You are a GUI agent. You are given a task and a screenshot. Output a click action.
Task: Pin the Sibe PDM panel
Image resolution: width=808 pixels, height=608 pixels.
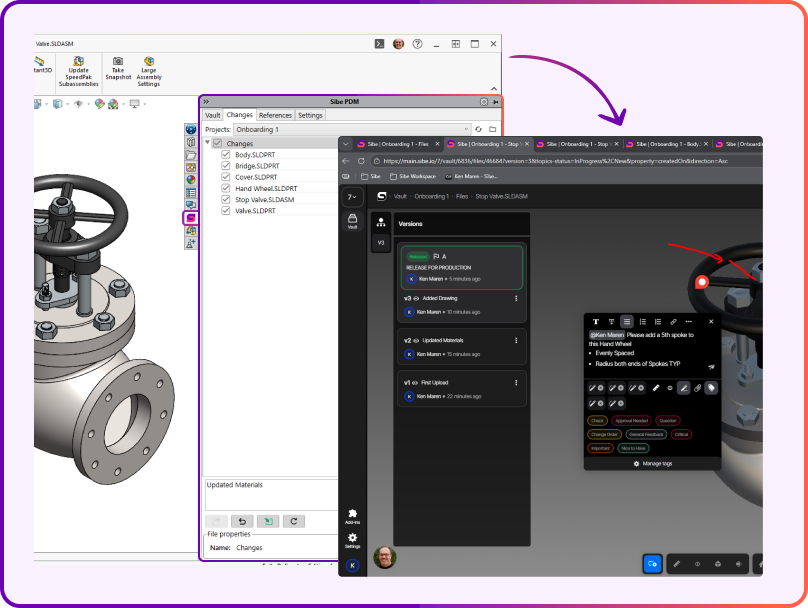pos(496,102)
